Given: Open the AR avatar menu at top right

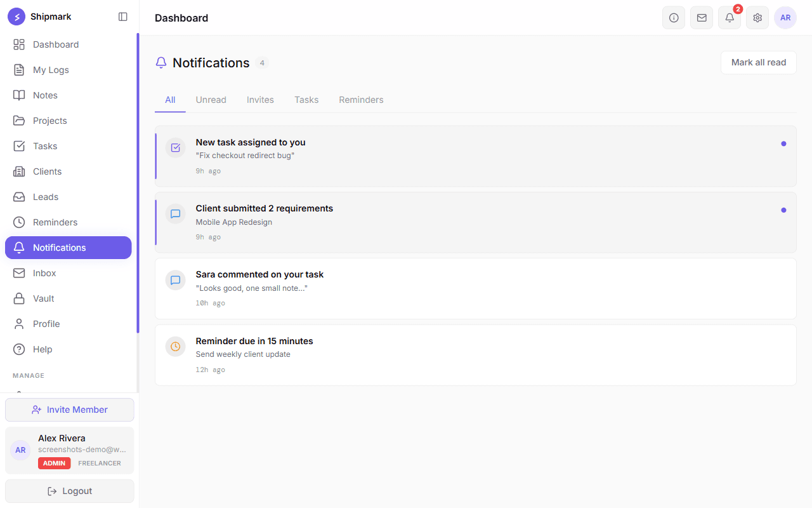Looking at the screenshot, I should (785, 18).
